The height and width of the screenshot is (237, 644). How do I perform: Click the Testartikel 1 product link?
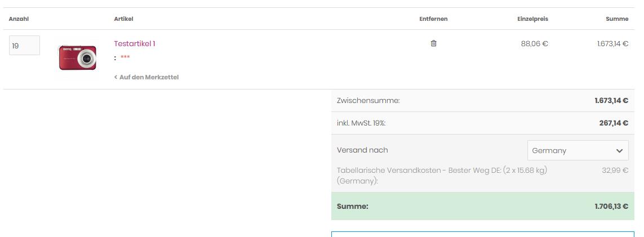(134, 43)
